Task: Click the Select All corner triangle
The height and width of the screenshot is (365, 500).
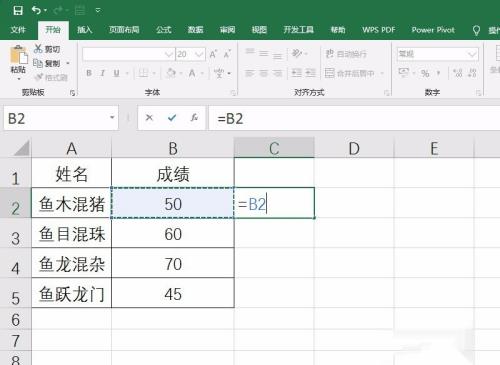Action: (x=22, y=148)
